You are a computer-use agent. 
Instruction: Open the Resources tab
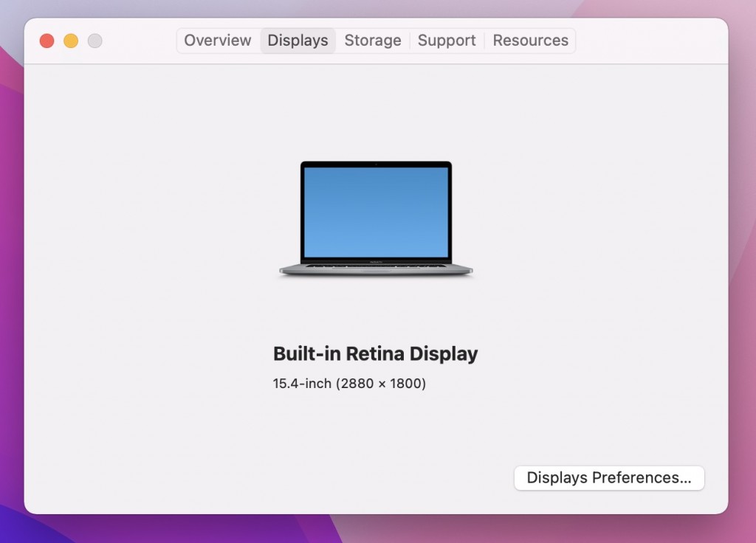click(x=530, y=41)
